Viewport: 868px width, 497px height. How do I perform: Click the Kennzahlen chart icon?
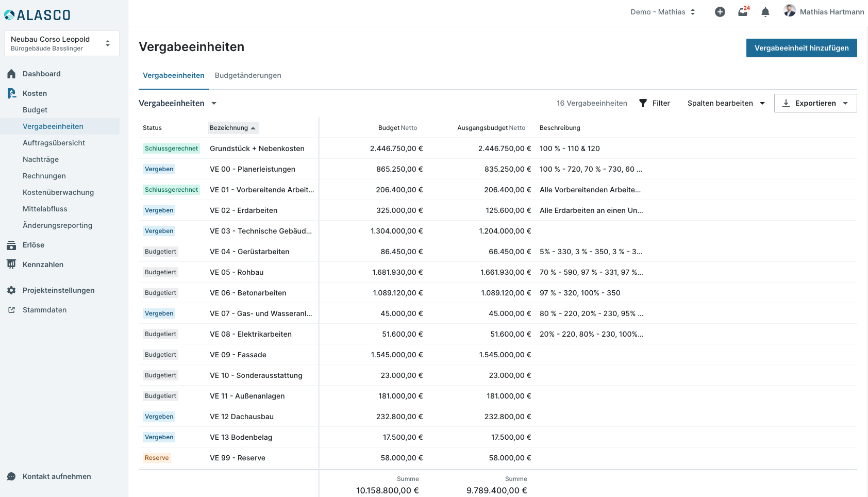(11, 264)
